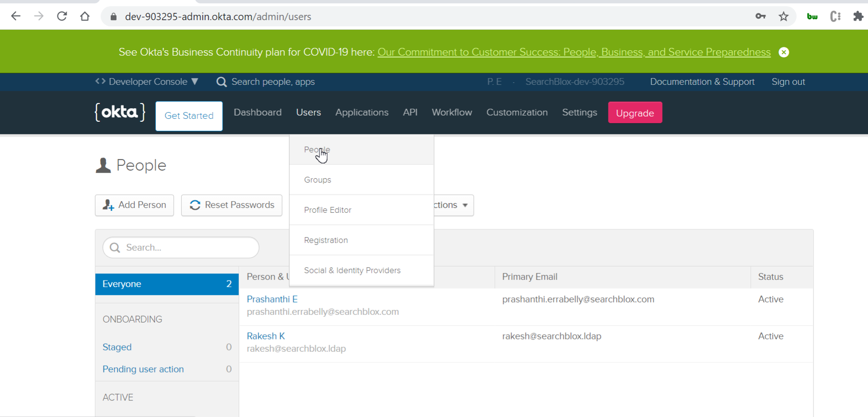Image resolution: width=868 pixels, height=417 pixels.
Task: Click the Search... box in people list
Action: (x=181, y=247)
